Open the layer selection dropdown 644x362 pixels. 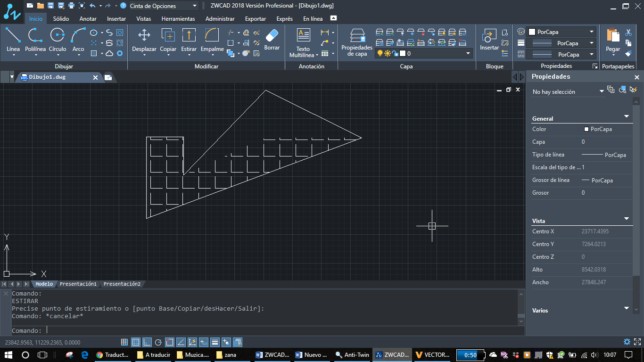pyautogui.click(x=468, y=54)
